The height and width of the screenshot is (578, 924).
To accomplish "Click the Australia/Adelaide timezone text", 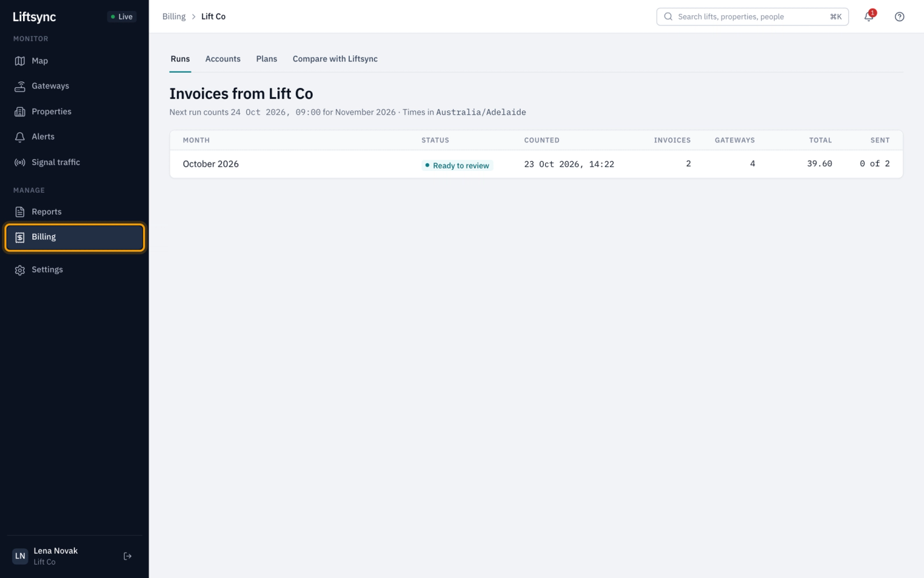I will click(481, 112).
